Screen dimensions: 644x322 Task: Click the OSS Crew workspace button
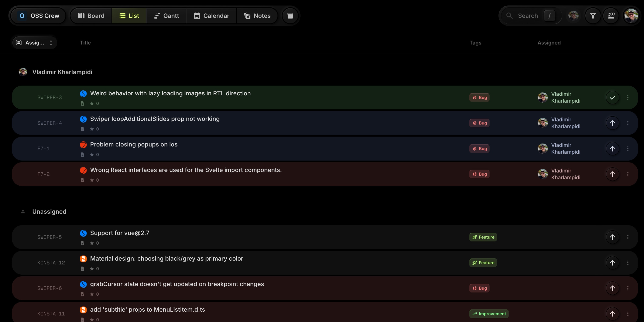click(x=38, y=16)
